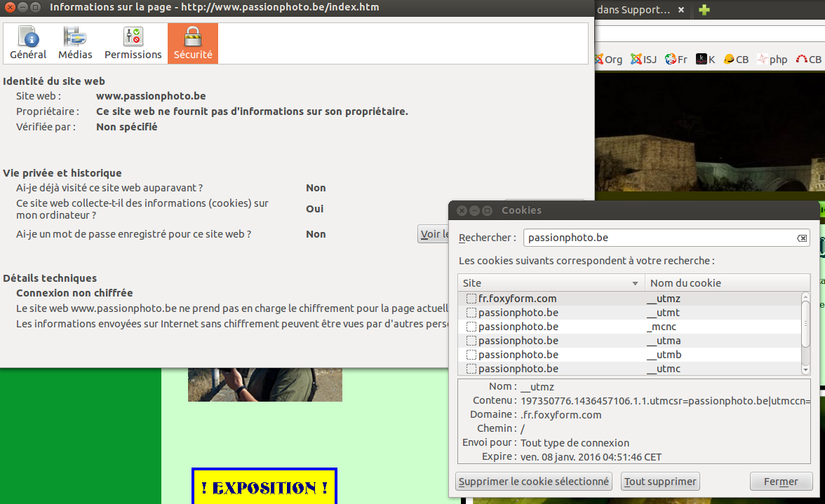Open the Fr bookmark

(676, 60)
